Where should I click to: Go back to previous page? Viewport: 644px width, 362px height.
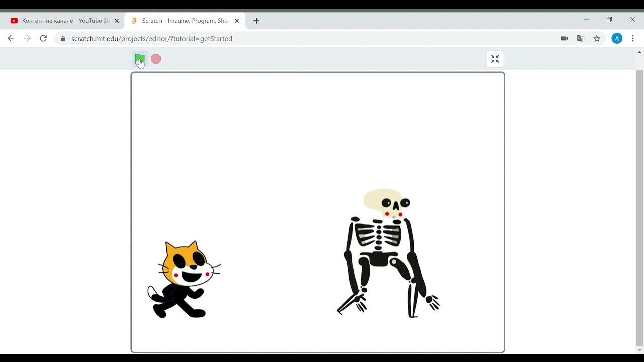pos(11,38)
